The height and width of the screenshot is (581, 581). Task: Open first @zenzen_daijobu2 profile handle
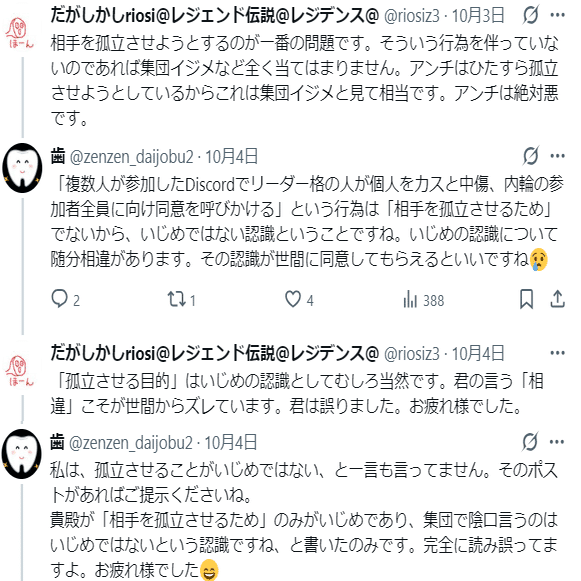(132, 157)
